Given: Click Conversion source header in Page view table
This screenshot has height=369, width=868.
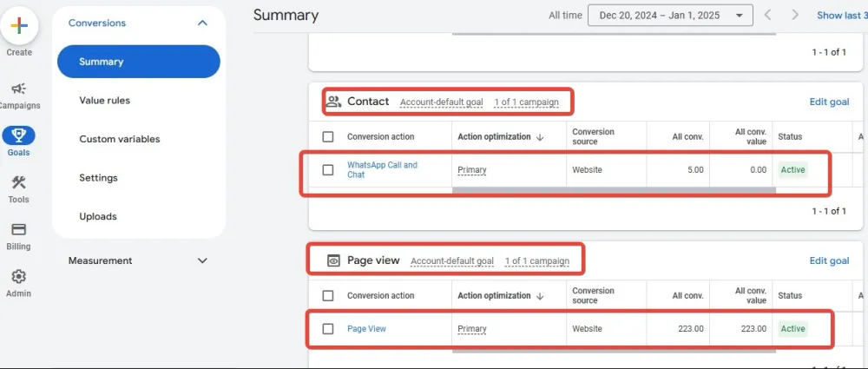Looking at the screenshot, I should click(593, 295).
